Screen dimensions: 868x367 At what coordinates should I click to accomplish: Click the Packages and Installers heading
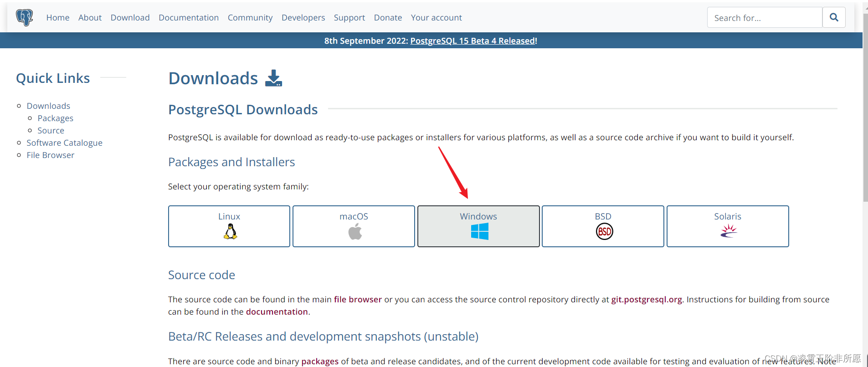tap(231, 162)
